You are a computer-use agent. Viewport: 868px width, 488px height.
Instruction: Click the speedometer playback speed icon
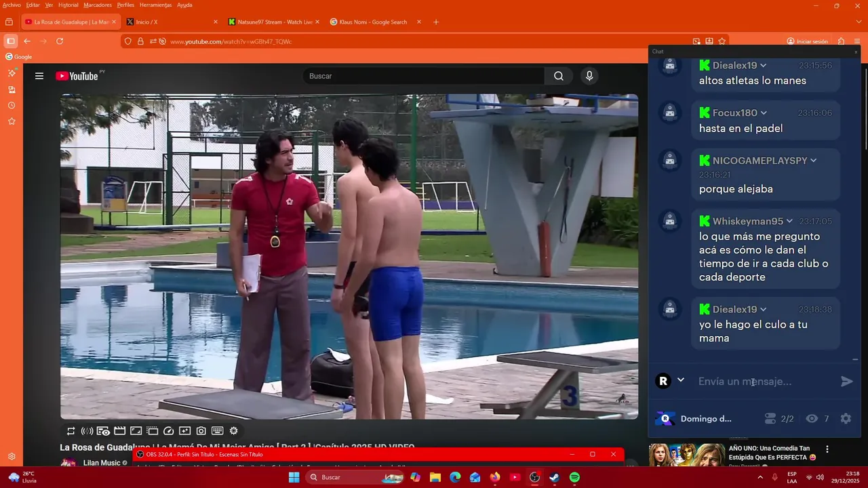pyautogui.click(x=169, y=431)
